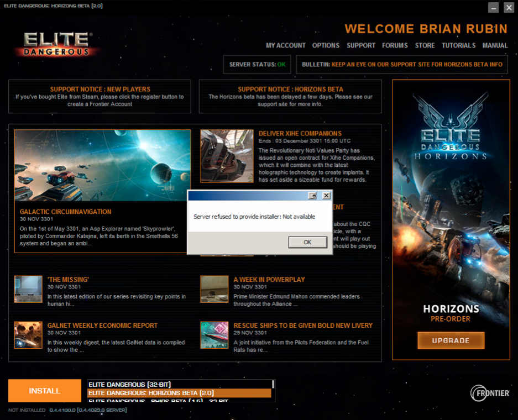Open the Galactic Circumnavigation headline
The height and width of the screenshot is (420, 518).
[65, 212]
